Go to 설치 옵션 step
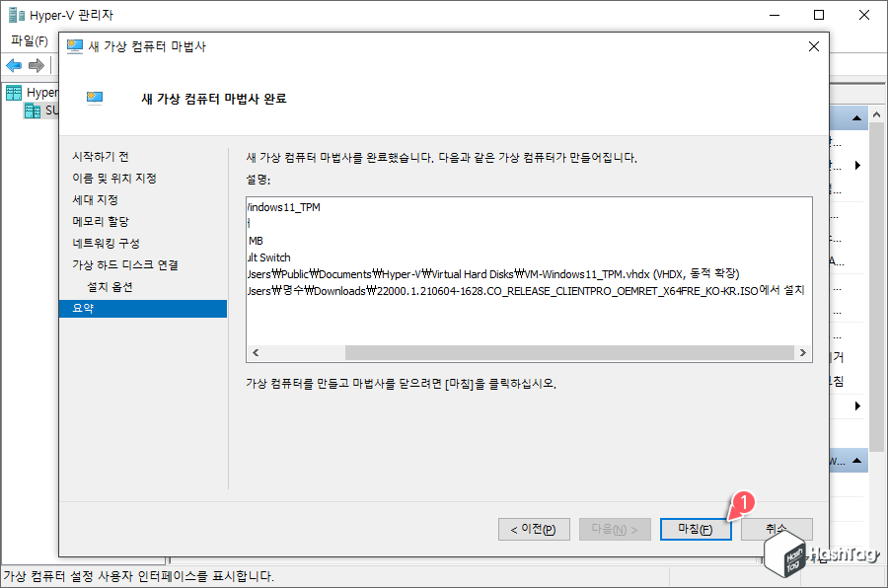The width and height of the screenshot is (888, 588). click(110, 287)
